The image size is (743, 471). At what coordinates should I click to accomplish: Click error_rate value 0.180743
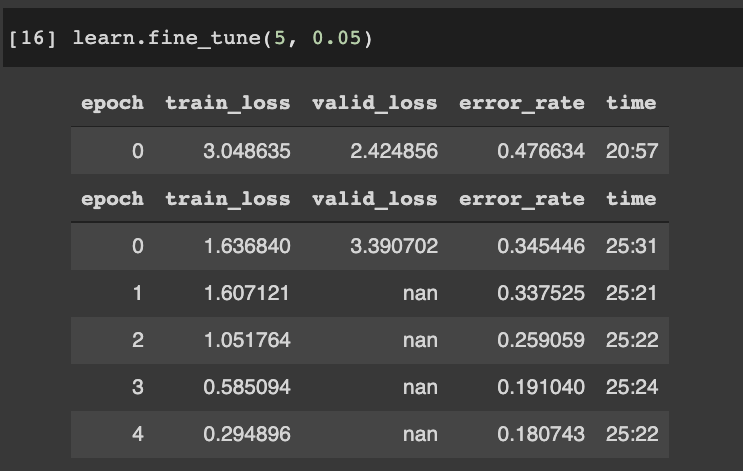tap(541, 434)
